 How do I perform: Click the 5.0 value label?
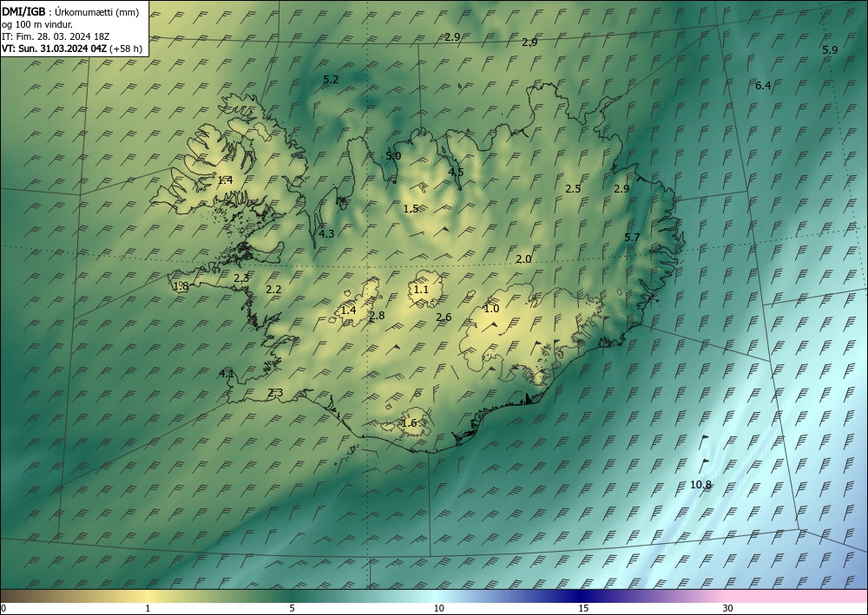pyautogui.click(x=393, y=156)
